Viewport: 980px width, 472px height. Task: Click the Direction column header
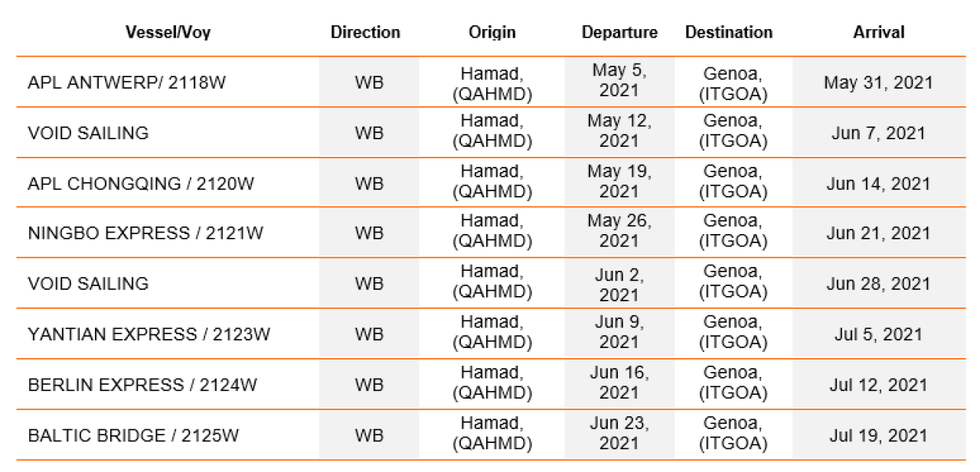pos(365,32)
